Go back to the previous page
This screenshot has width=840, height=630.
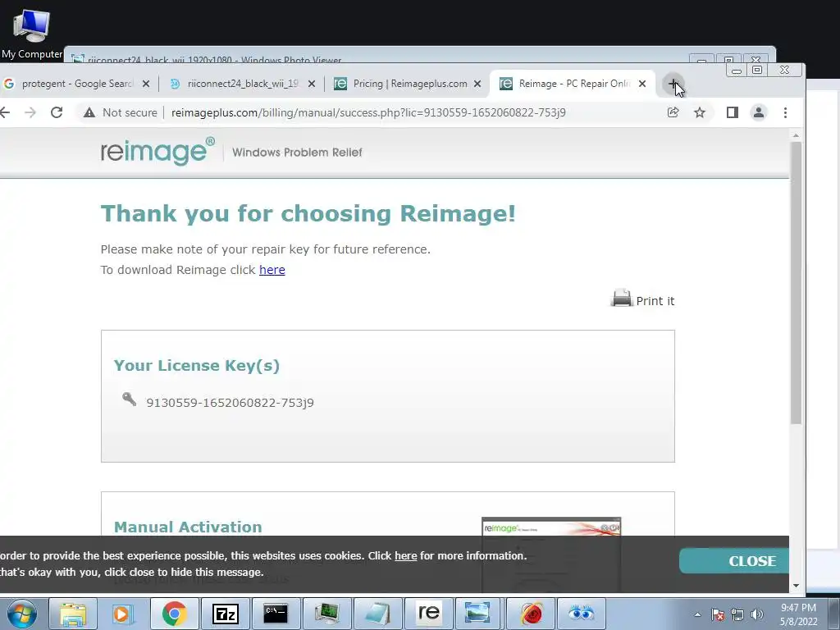pos(6,112)
